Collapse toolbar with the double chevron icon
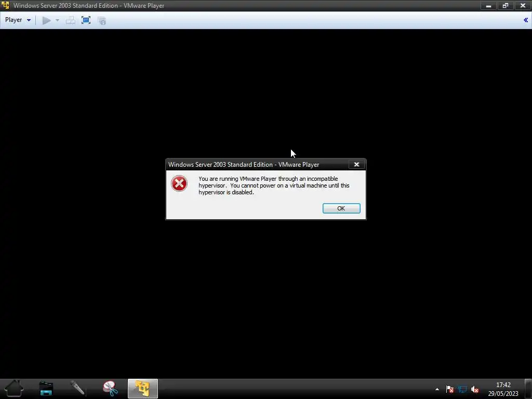532x399 pixels. point(526,20)
